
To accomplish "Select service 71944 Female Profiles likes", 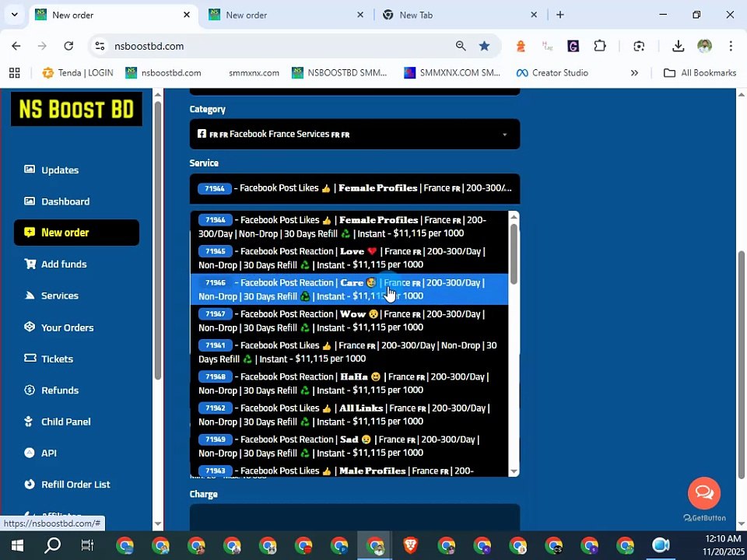I will pos(349,226).
